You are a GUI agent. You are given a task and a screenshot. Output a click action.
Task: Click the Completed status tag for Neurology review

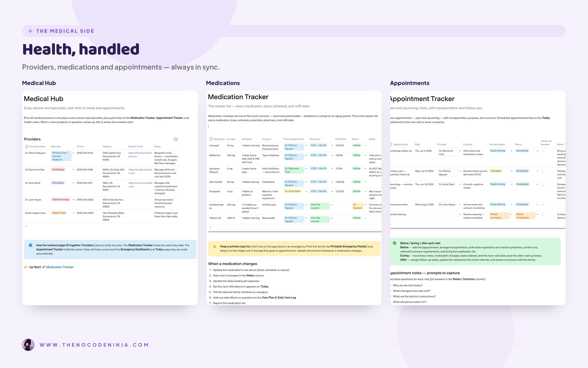pos(522,184)
